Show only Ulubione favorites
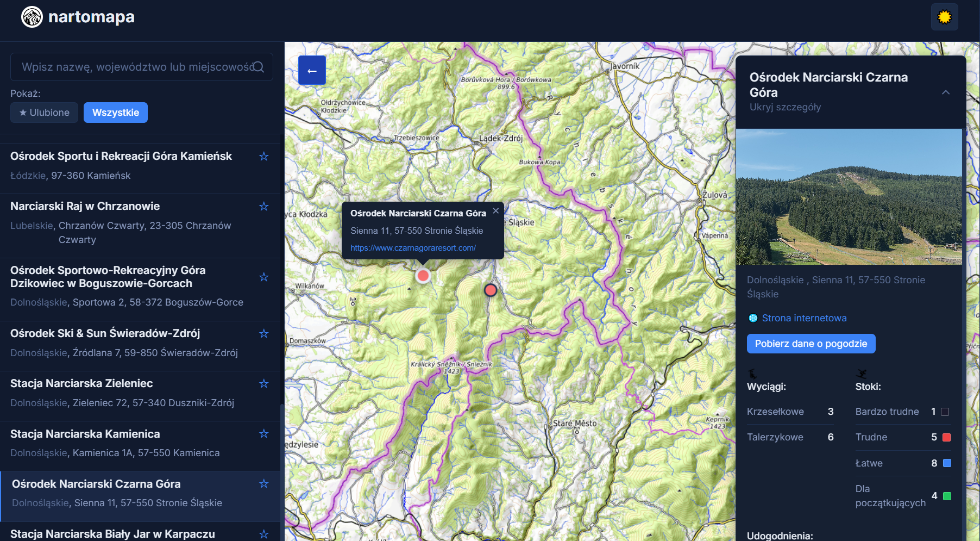Screen dimensions: 980x541 pyautogui.click(x=44, y=113)
